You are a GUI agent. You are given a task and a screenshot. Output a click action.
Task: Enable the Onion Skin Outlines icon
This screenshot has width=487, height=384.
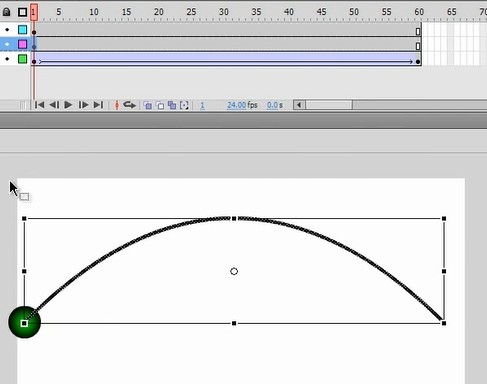point(160,105)
